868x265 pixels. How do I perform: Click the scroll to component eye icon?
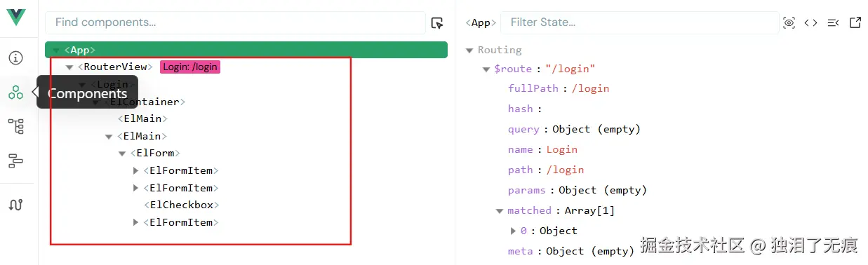point(789,23)
